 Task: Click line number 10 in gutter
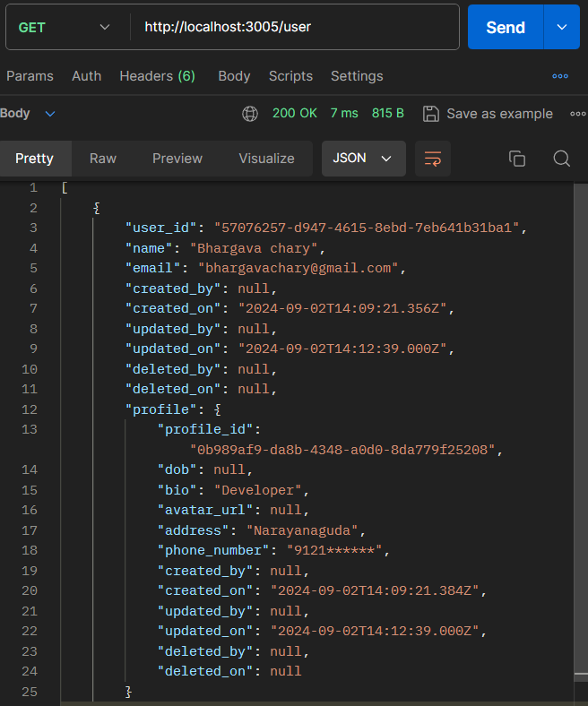click(x=30, y=369)
